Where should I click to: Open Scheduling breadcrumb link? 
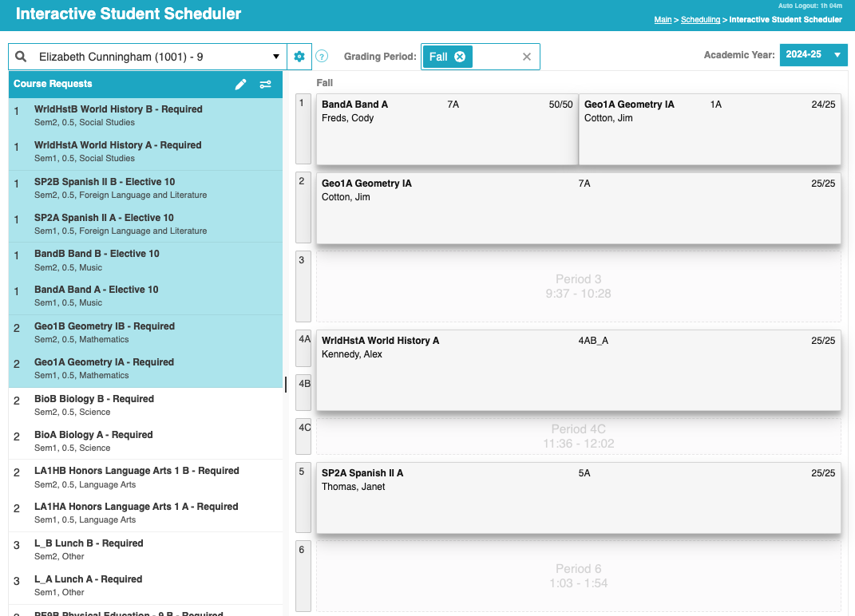click(x=700, y=20)
